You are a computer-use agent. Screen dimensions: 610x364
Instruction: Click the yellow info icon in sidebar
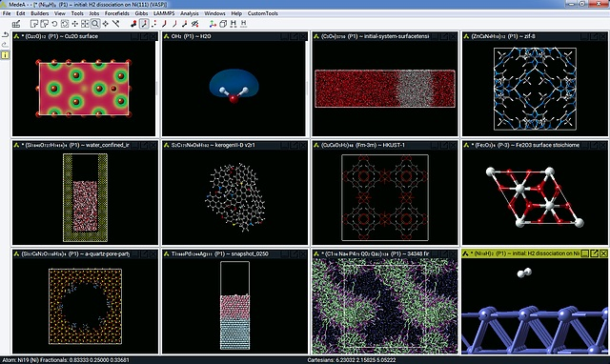(5, 55)
